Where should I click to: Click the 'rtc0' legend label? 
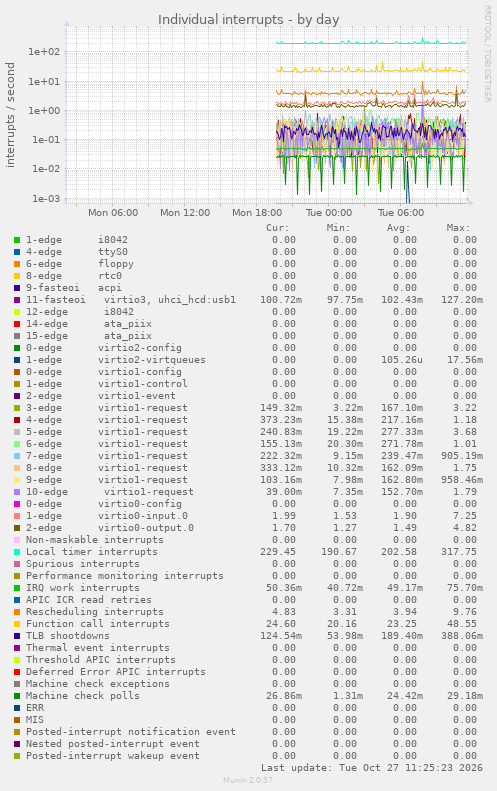(110, 276)
